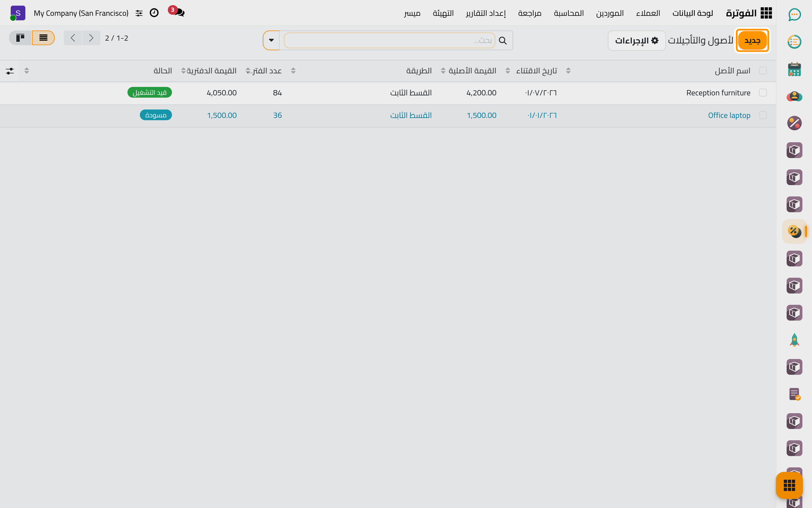This screenshot has height=508, width=812.
Task: Open the debug sliders icon near company name
Action: tap(139, 13)
